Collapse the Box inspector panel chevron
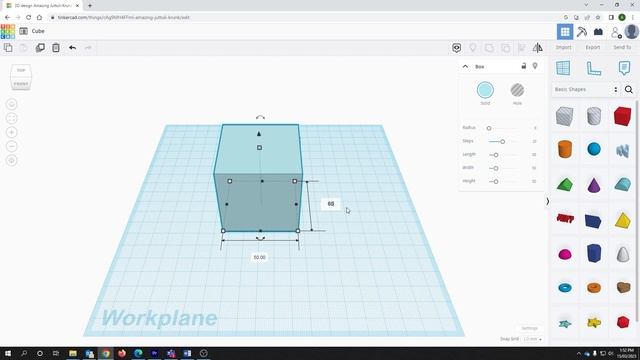Image resolution: width=640 pixels, height=360 pixels. click(465, 67)
